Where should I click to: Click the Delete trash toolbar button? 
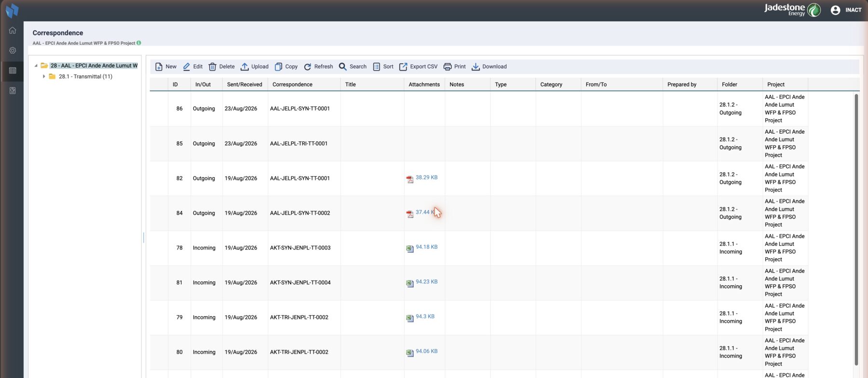click(221, 67)
